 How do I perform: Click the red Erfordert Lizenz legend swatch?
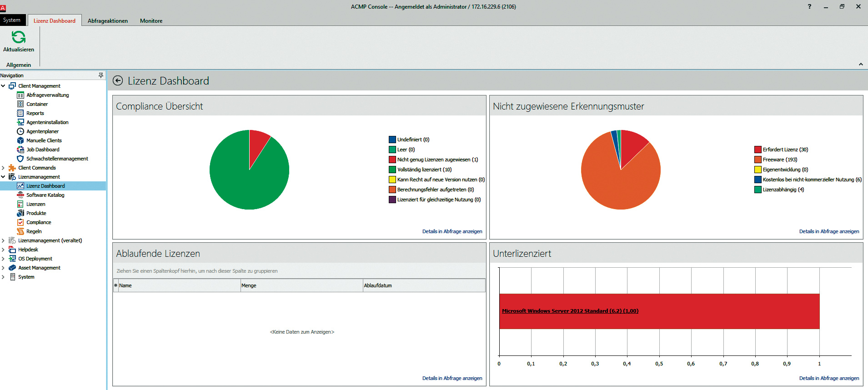pyautogui.click(x=758, y=150)
